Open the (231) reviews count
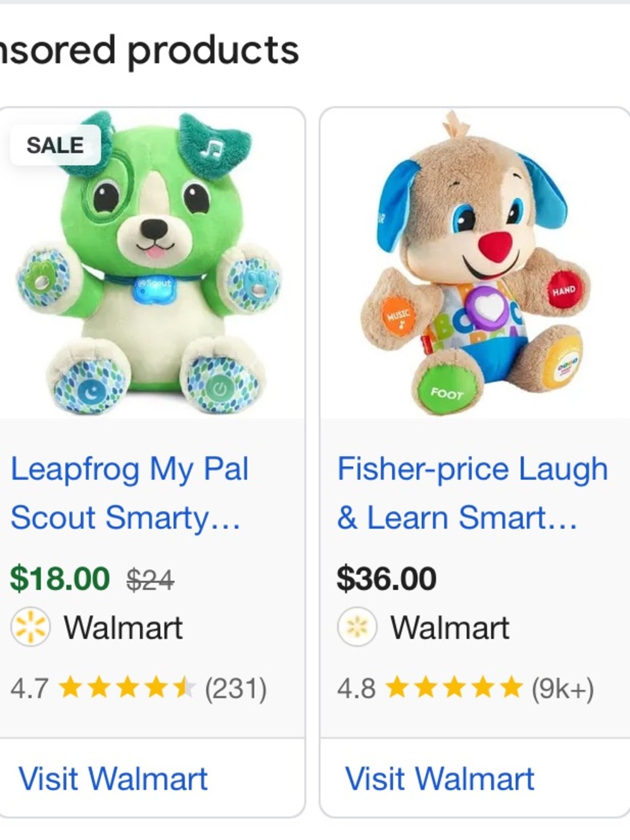The height and width of the screenshot is (840, 630). pyautogui.click(x=235, y=688)
